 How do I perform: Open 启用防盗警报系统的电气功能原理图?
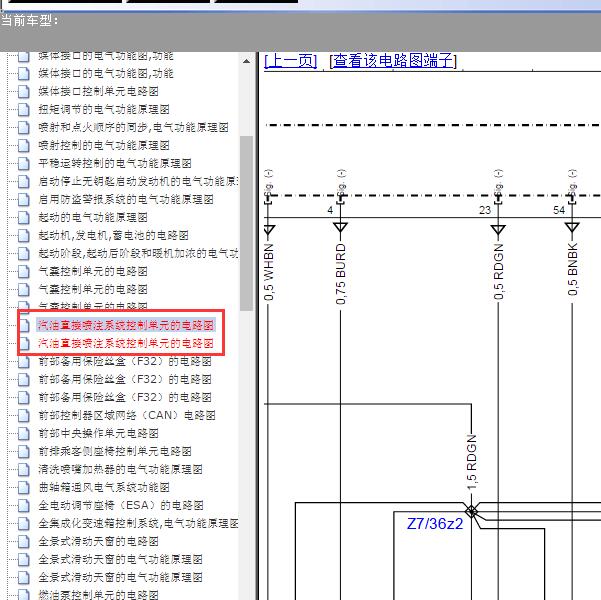click(x=126, y=199)
